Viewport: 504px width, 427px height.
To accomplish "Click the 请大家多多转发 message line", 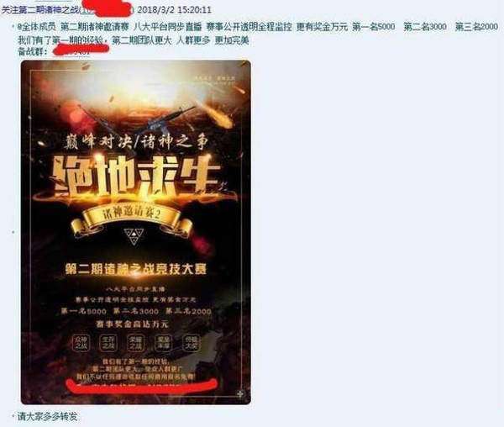I will tap(48, 417).
